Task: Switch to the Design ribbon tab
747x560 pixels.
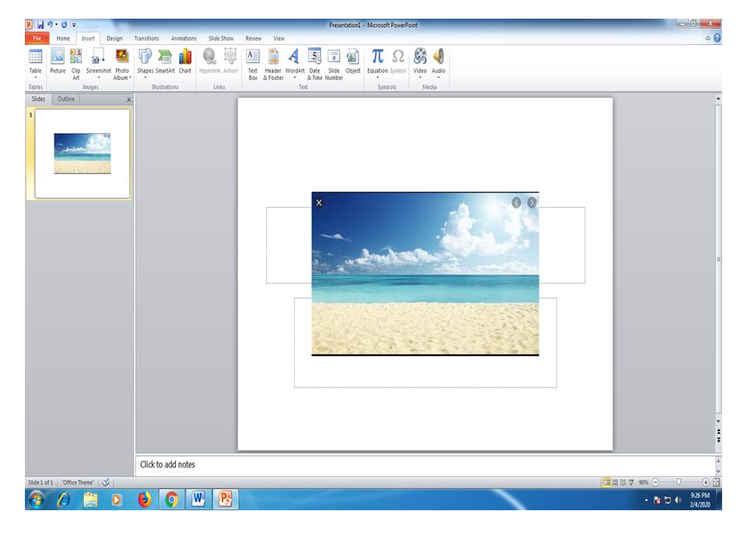Action: tap(114, 38)
